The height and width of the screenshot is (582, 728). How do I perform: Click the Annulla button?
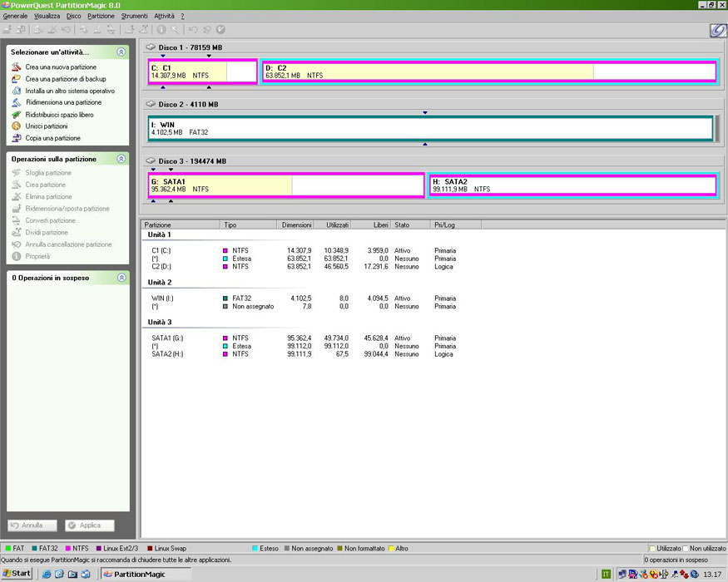coord(32,525)
